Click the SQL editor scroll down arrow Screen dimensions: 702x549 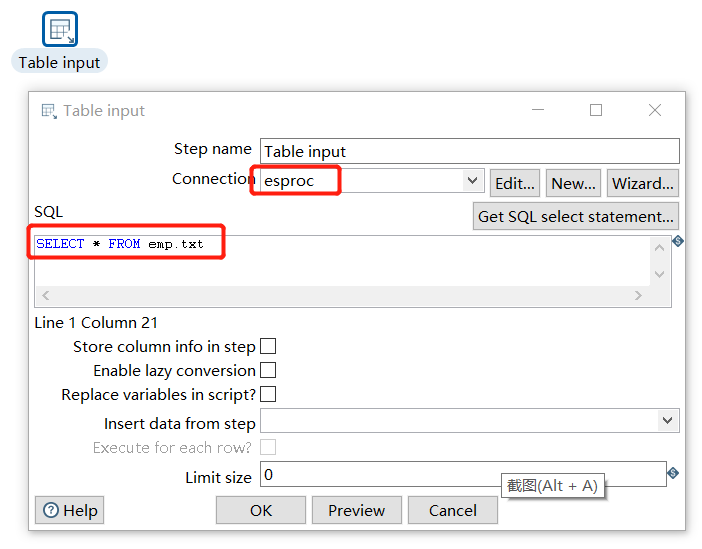point(658,274)
